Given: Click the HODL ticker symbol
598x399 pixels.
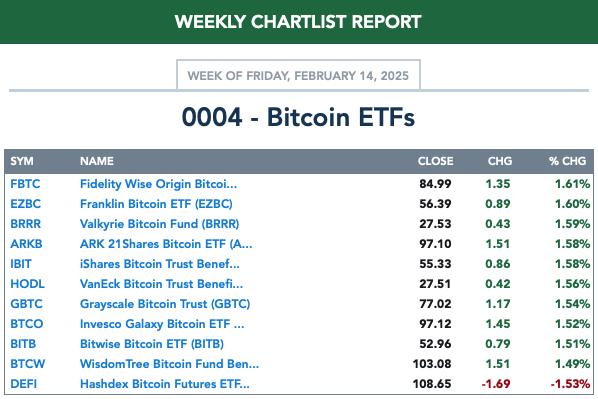Looking at the screenshot, I should 27,284.
